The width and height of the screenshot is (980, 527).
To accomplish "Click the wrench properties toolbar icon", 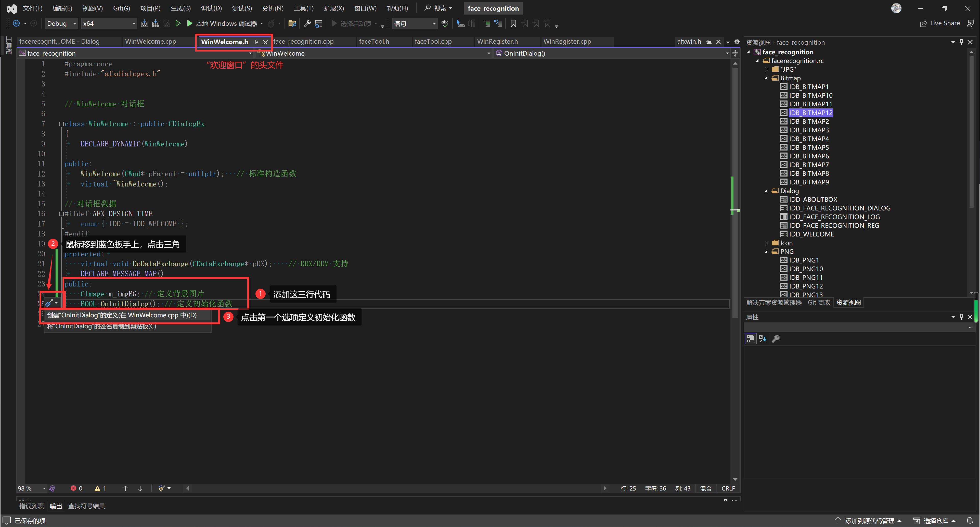I will (307, 24).
